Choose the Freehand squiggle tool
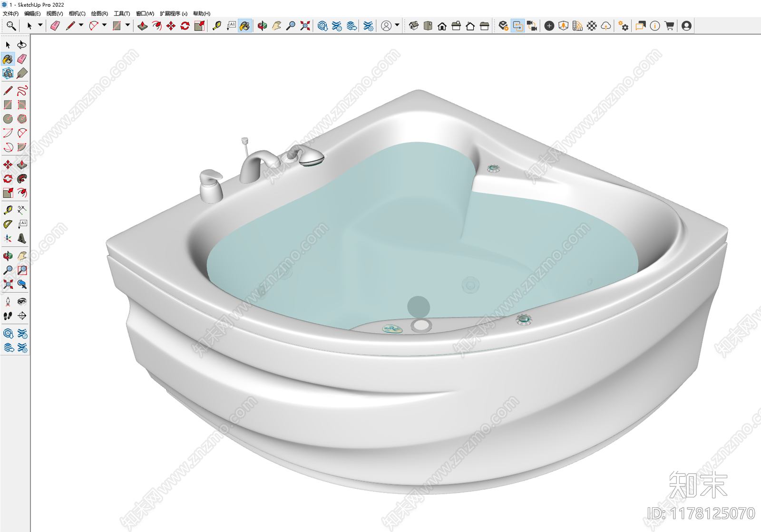The height and width of the screenshot is (532, 761). (22, 90)
